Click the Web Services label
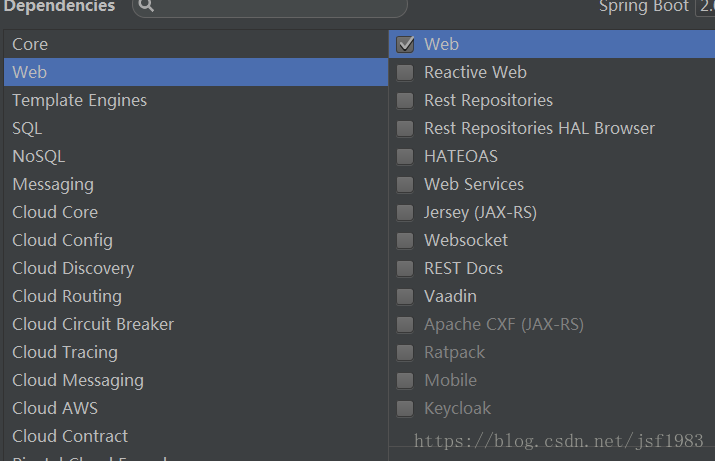The height and width of the screenshot is (461, 715). [x=474, y=185]
